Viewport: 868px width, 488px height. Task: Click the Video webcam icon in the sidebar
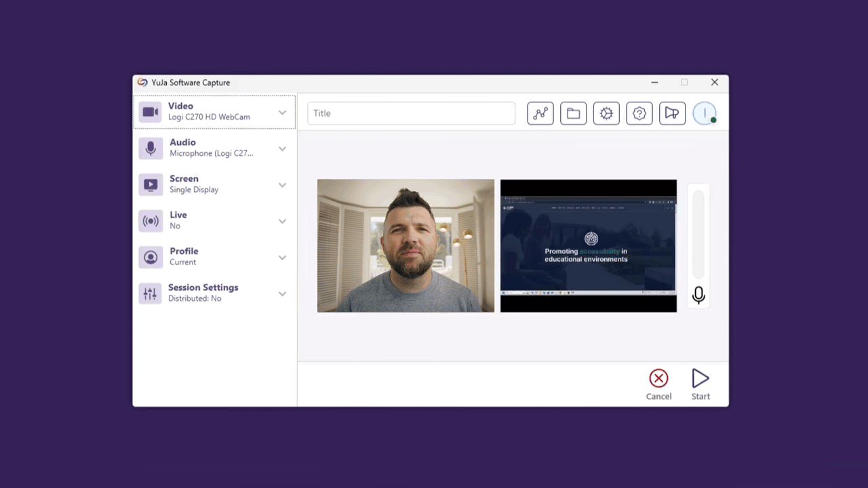tap(150, 111)
